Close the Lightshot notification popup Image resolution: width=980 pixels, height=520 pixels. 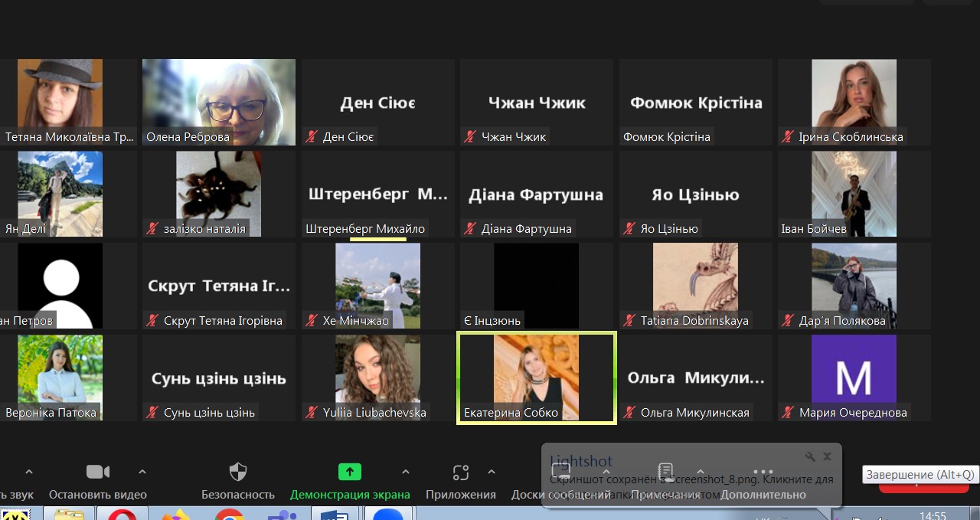point(827,456)
